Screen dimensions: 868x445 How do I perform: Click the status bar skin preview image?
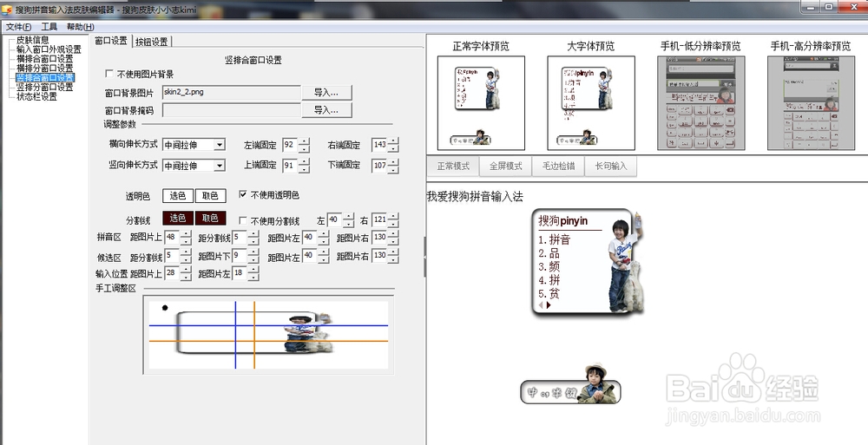coord(571,384)
